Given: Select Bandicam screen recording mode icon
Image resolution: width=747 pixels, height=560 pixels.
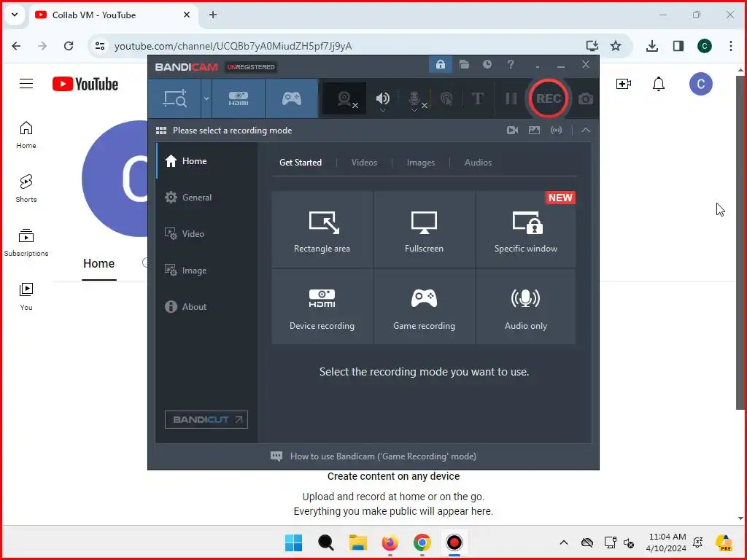Looking at the screenshot, I should pos(174,98).
